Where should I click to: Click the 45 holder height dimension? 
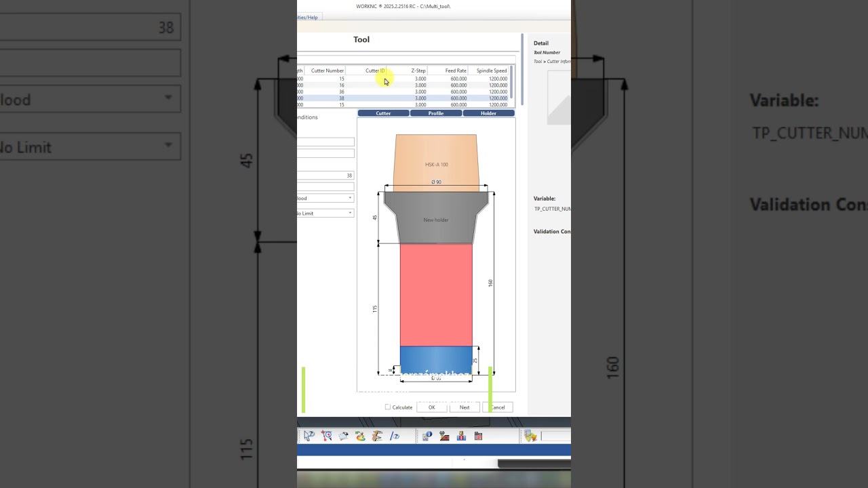375,218
